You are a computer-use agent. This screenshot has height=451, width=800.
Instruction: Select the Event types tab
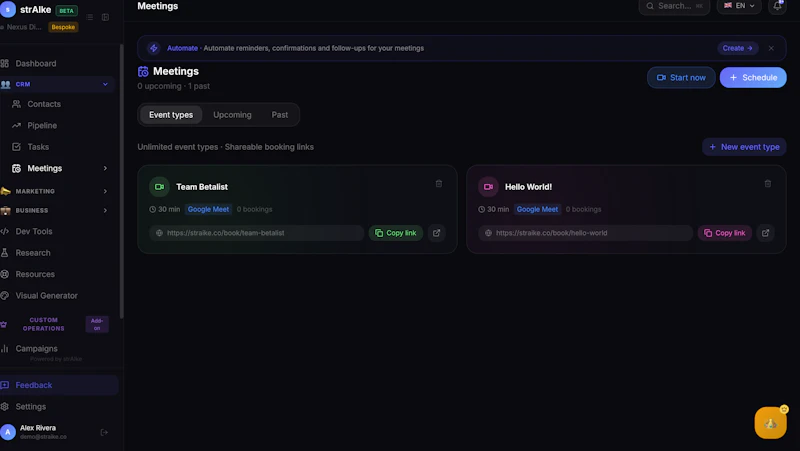[171, 115]
